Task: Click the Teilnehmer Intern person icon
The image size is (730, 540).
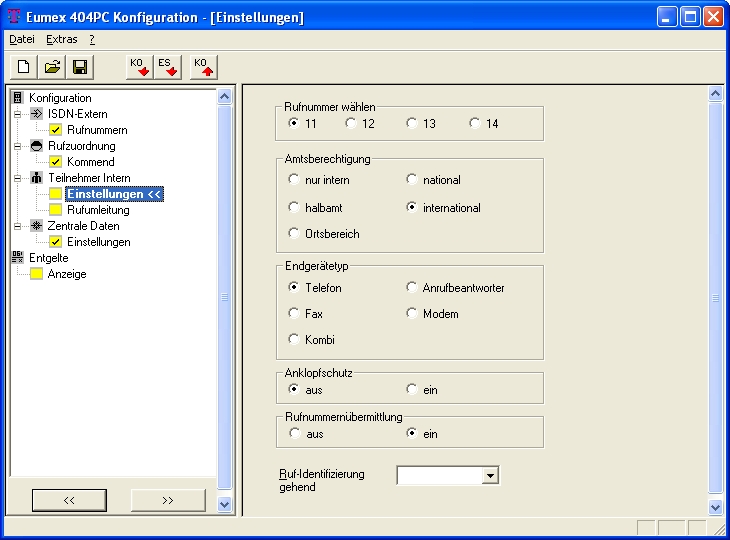Action: (x=36, y=178)
